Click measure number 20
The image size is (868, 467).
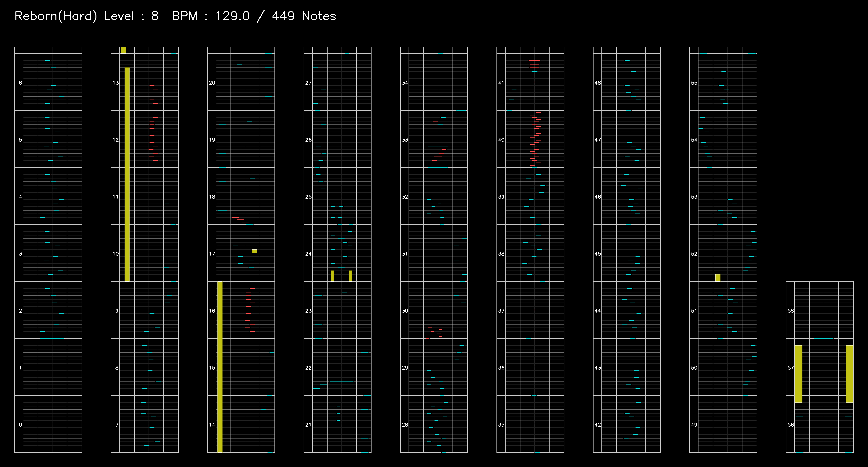[212, 83]
